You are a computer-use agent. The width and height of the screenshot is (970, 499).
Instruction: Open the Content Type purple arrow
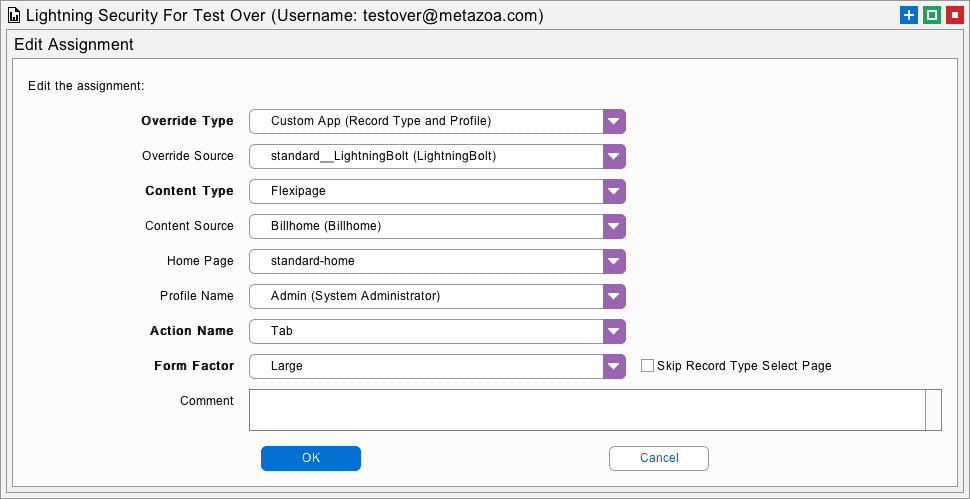click(614, 191)
